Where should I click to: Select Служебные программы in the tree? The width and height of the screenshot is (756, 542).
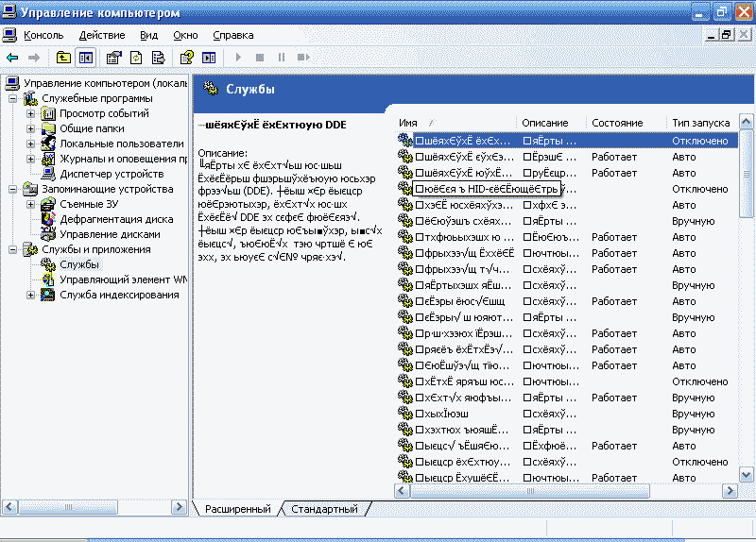(97, 98)
